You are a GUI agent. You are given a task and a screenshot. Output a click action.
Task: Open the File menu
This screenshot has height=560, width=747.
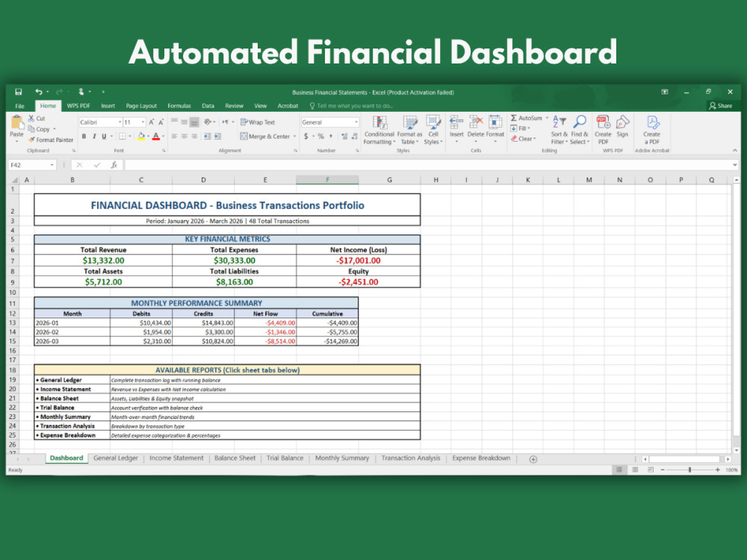[x=19, y=106]
